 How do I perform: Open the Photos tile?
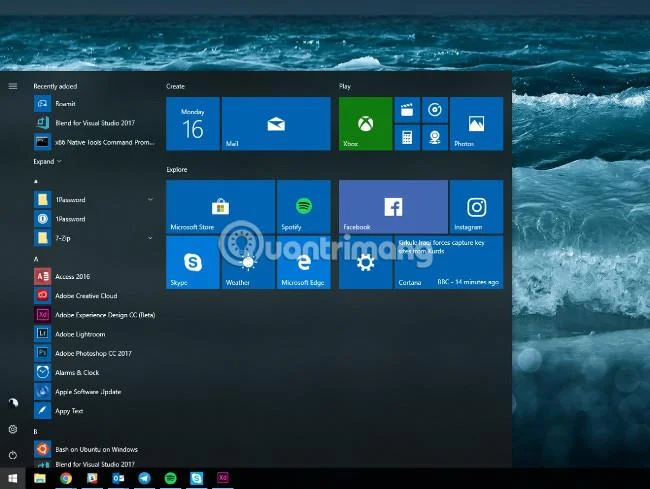(x=476, y=123)
